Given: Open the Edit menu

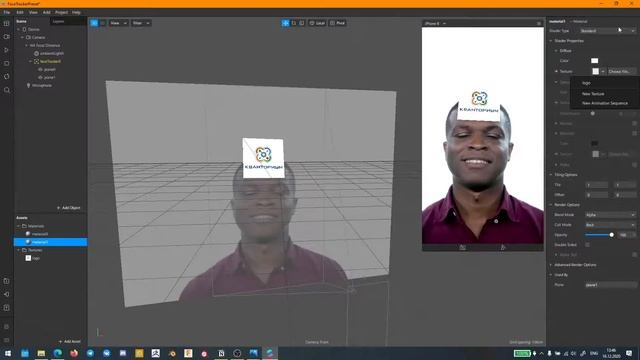Looking at the screenshot, I should [x=20, y=12].
